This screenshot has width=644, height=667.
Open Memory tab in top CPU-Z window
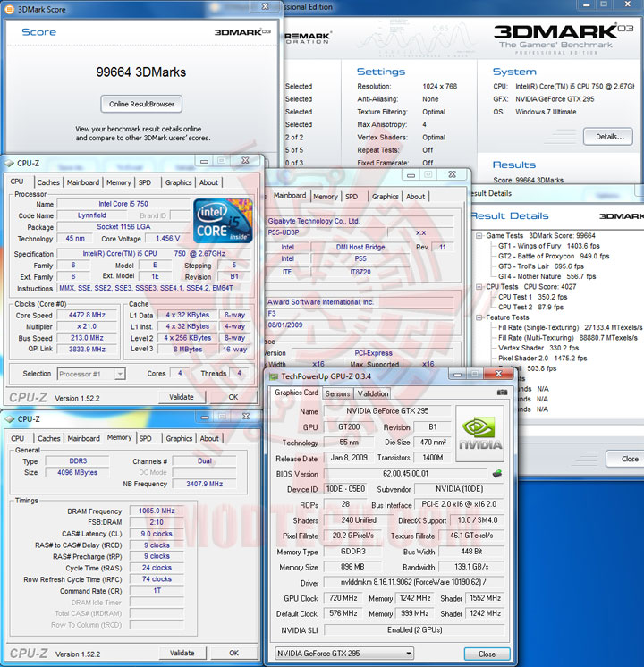click(119, 182)
